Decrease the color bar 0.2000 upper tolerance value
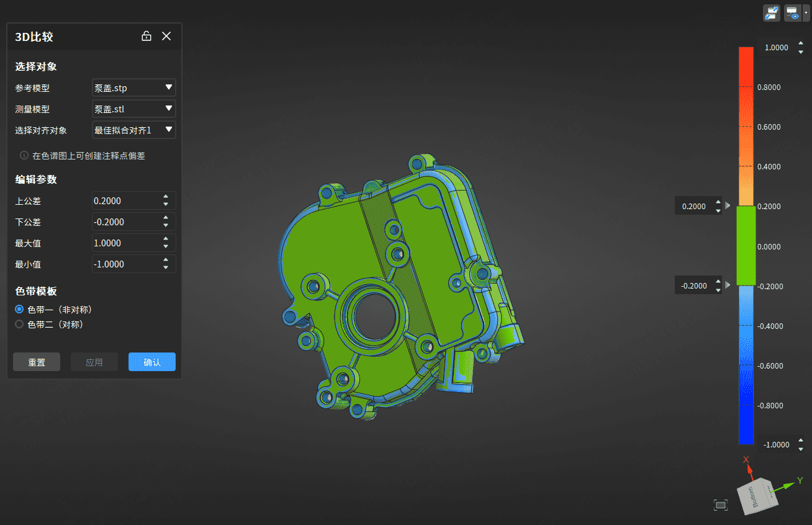Screen dimensions: 812x525 (x=718, y=210)
